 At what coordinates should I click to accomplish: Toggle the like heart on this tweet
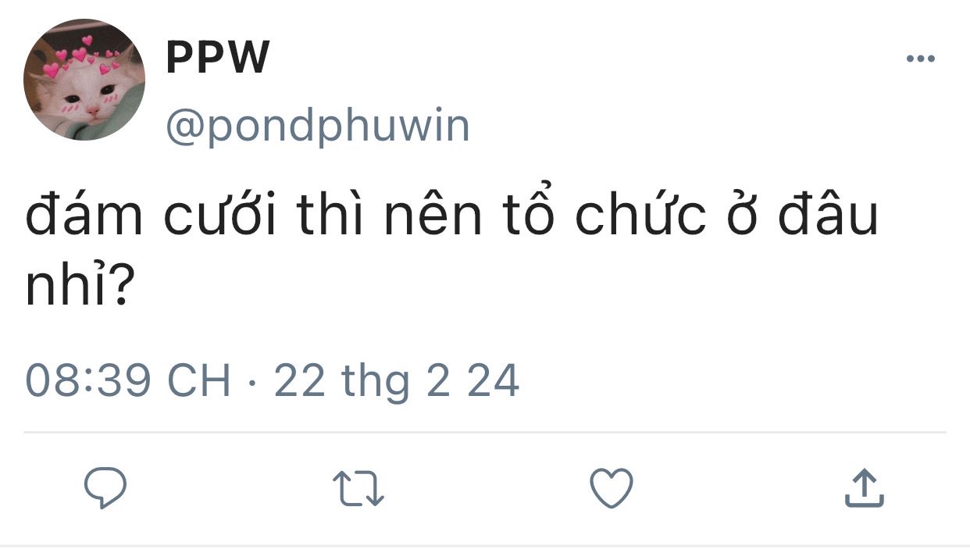(x=611, y=489)
